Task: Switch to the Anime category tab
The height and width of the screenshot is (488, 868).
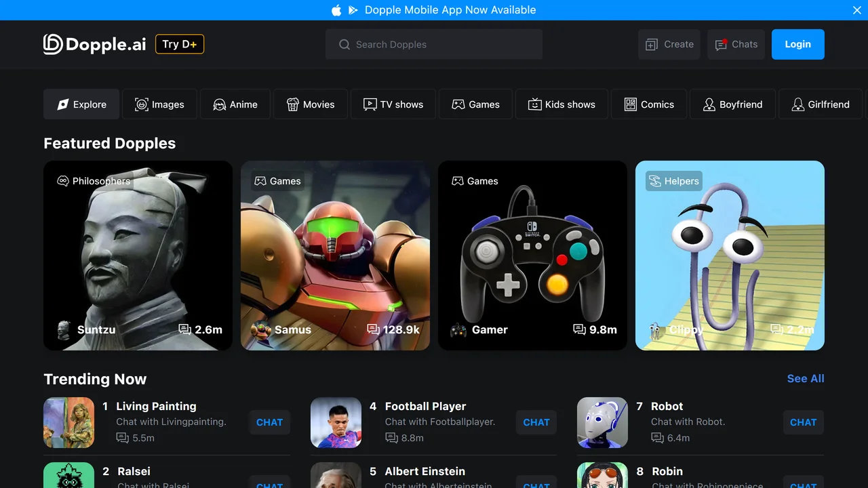Action: [x=235, y=104]
